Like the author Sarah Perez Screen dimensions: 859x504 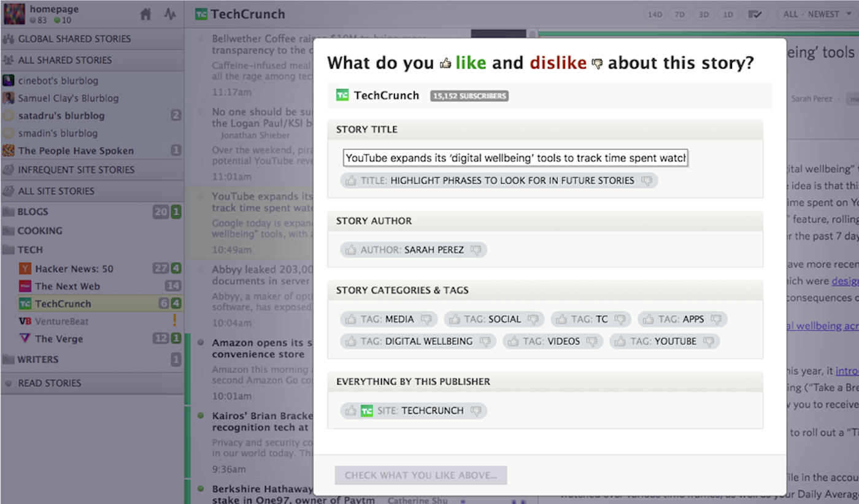pyautogui.click(x=351, y=250)
